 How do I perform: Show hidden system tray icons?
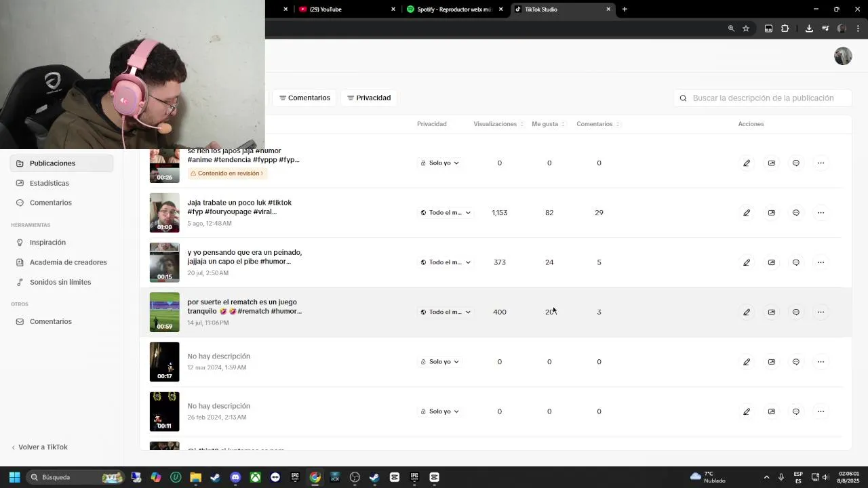tap(766, 477)
